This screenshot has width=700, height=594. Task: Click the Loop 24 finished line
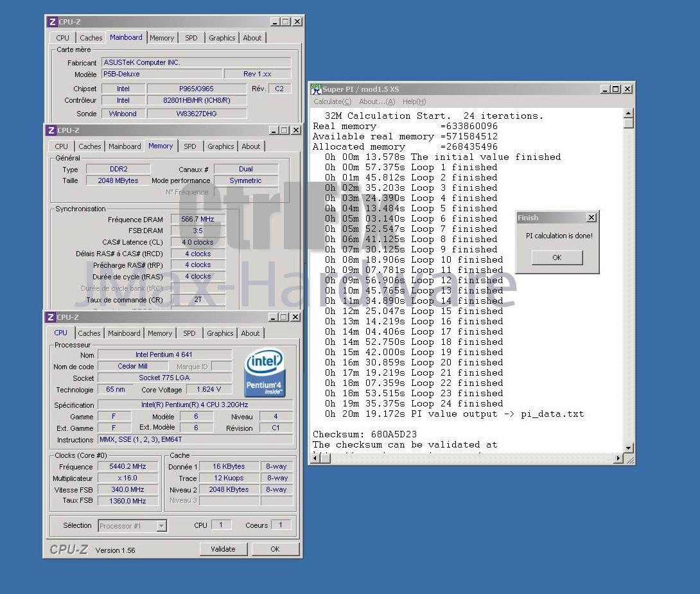click(414, 403)
